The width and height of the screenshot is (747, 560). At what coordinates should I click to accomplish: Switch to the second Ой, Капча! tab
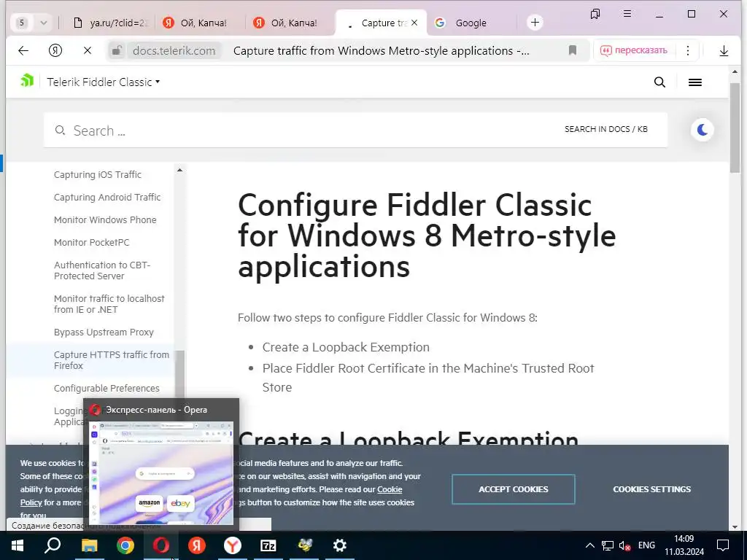click(289, 23)
